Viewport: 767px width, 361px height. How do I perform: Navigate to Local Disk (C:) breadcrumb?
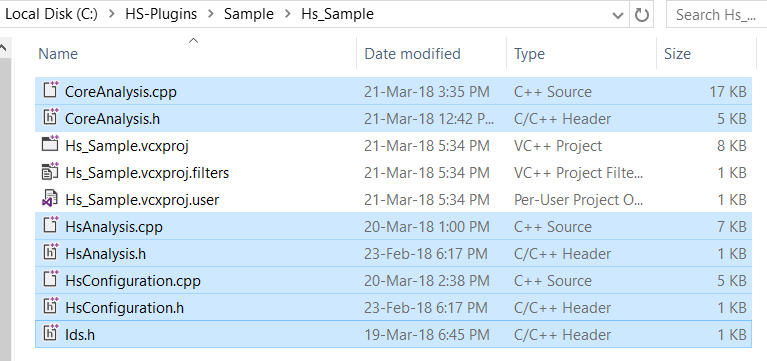[51, 14]
